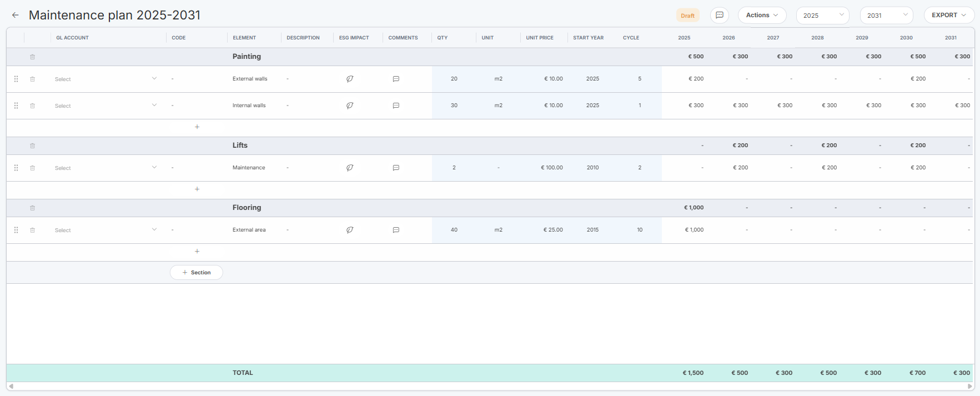Click the Draft status badge
Viewport: 980px width, 396px height.
(687, 16)
